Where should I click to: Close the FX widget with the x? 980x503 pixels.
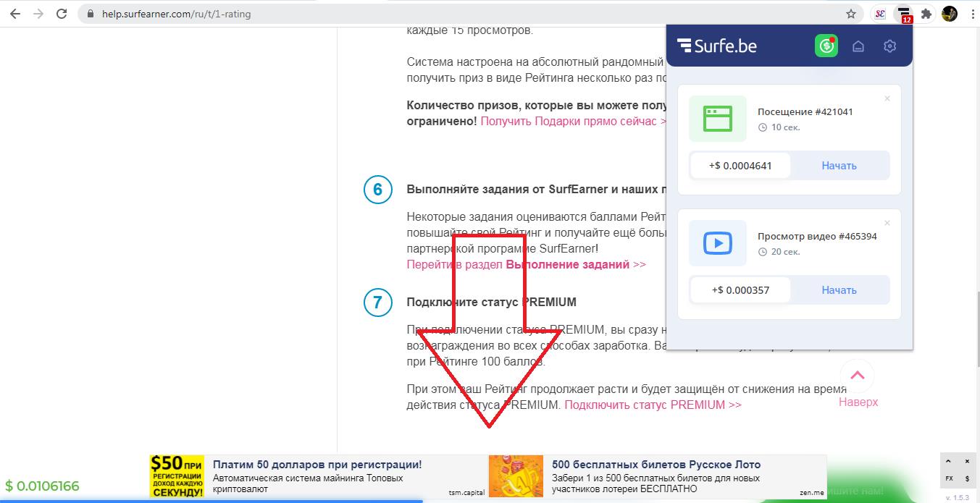pos(968,461)
